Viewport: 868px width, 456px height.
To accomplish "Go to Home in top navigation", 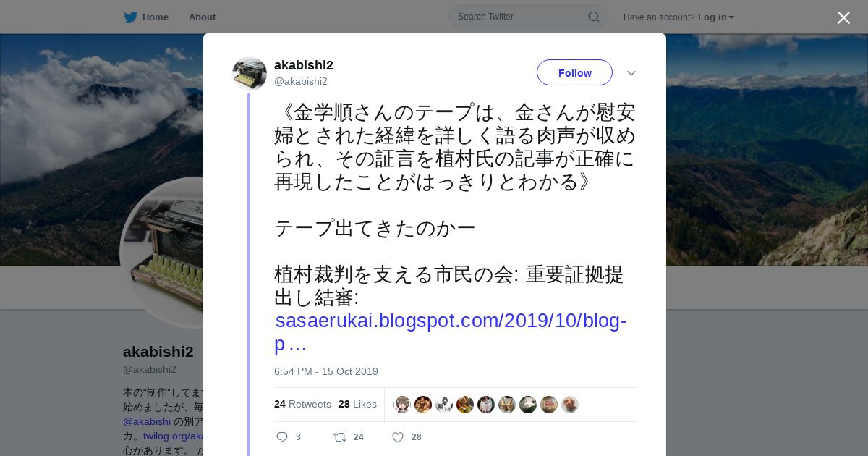I will [x=156, y=17].
